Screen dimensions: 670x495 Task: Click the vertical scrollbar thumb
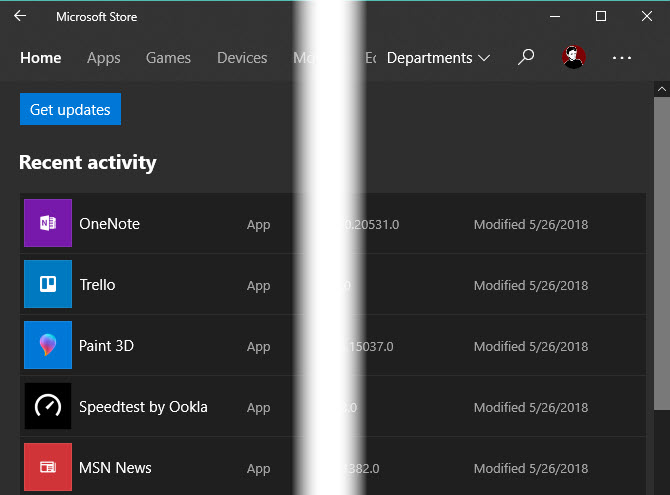[662, 253]
